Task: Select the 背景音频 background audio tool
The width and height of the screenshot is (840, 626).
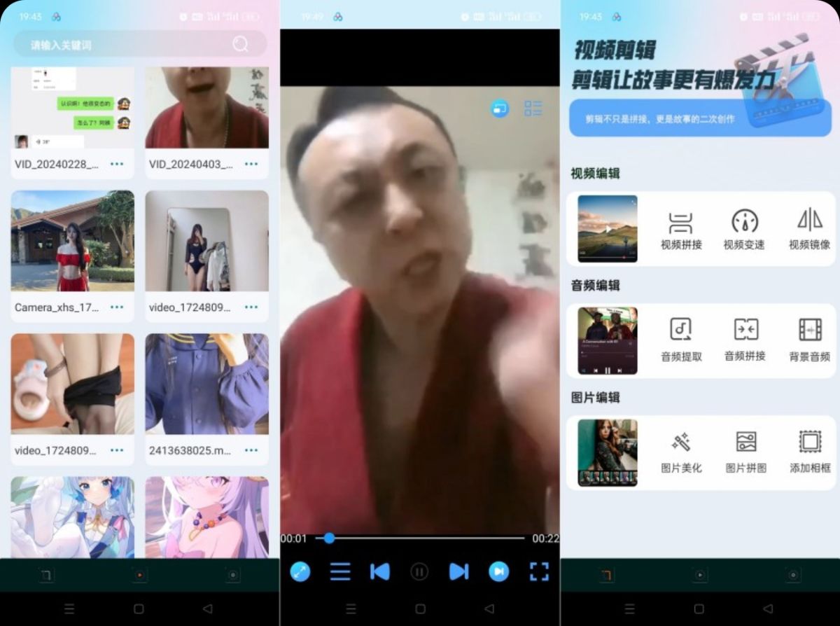Action: click(809, 340)
